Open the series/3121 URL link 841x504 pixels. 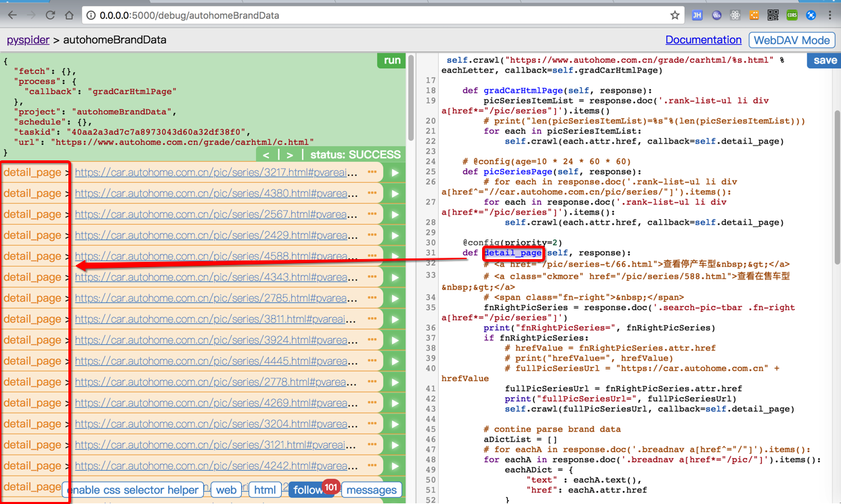[216, 445]
